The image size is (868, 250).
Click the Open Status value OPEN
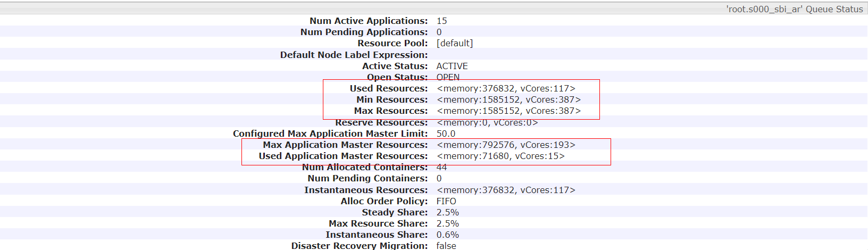(x=448, y=77)
